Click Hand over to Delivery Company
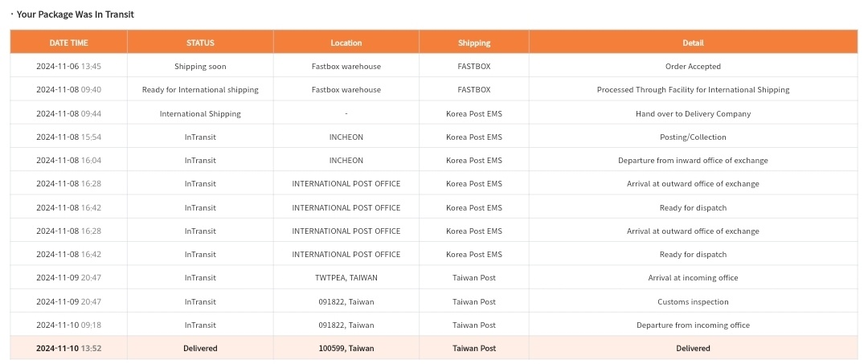The image size is (868, 364). point(693,114)
